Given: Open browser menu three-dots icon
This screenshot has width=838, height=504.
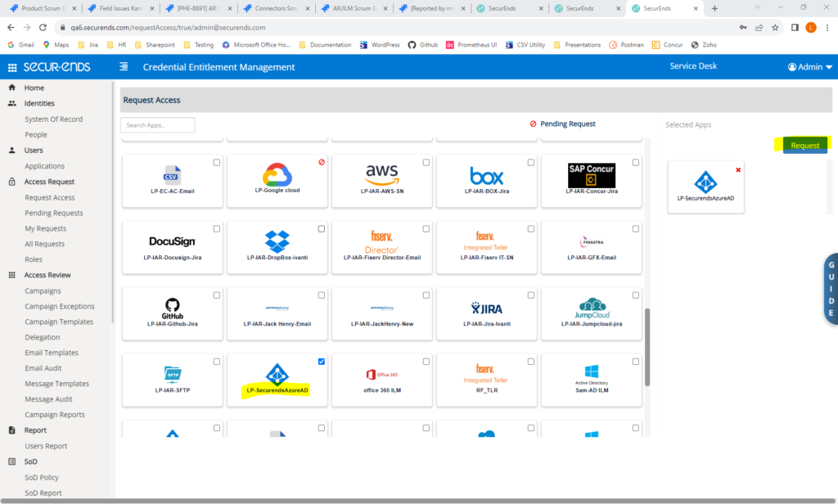Looking at the screenshot, I should [x=827, y=27].
